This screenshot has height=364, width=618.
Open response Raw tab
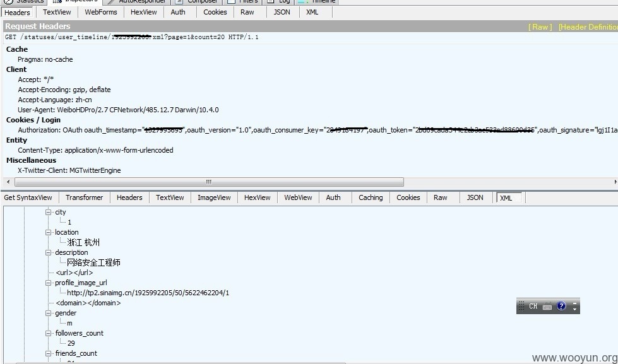pyautogui.click(x=440, y=197)
